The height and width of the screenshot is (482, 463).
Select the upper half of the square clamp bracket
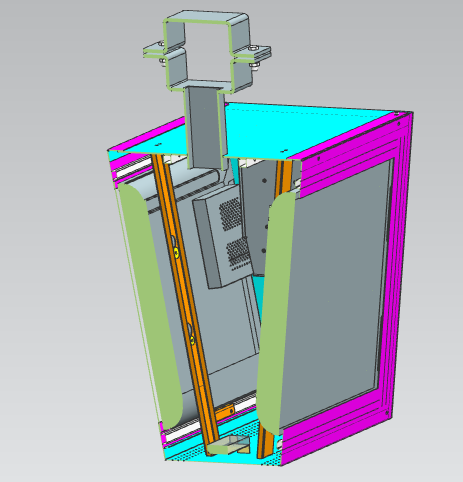pos(207,18)
